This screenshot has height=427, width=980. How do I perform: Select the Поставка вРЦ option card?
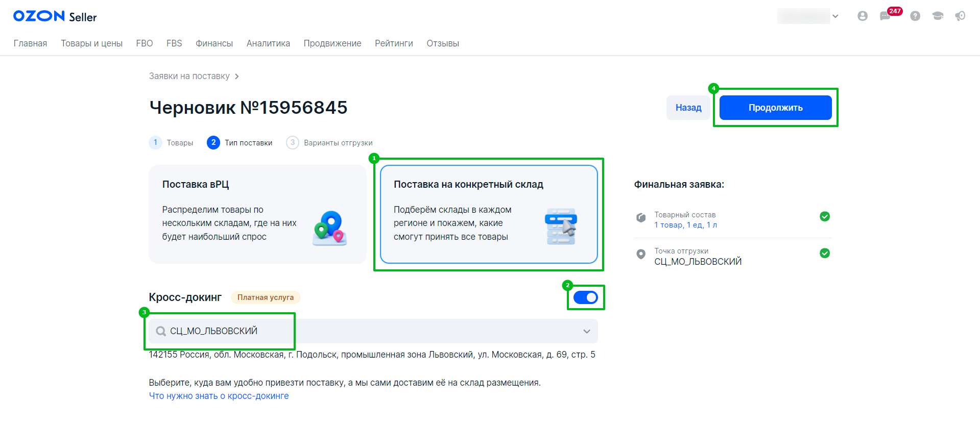(x=257, y=214)
